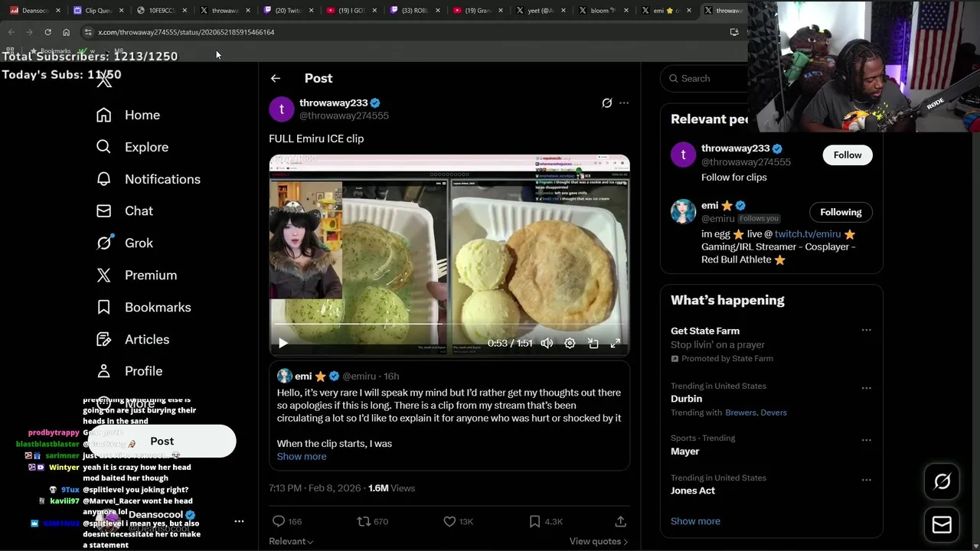Reply to the post via comment icon
The height and width of the screenshot is (551, 980).
(287, 521)
